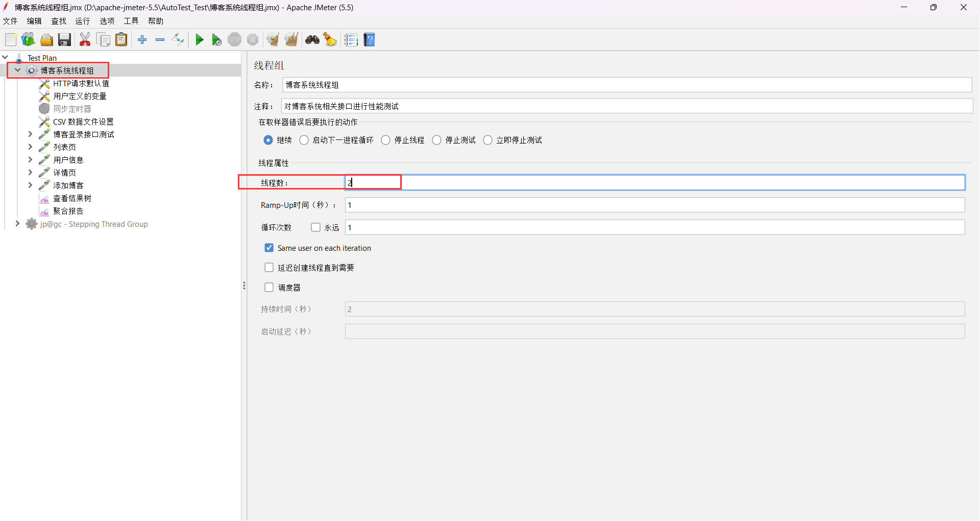Uncheck Same user on each iteration
This screenshot has width=980, height=521.
coord(269,248)
